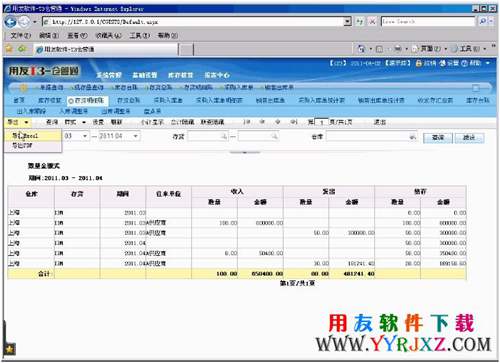This screenshot has height=363, width=500.
Task: Click the 导出 dropdown button
Action: point(17,122)
